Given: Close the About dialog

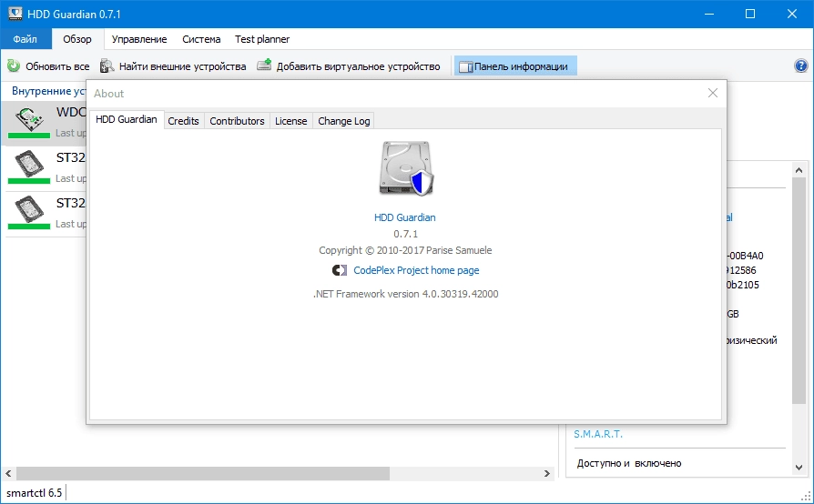Looking at the screenshot, I should pos(713,93).
